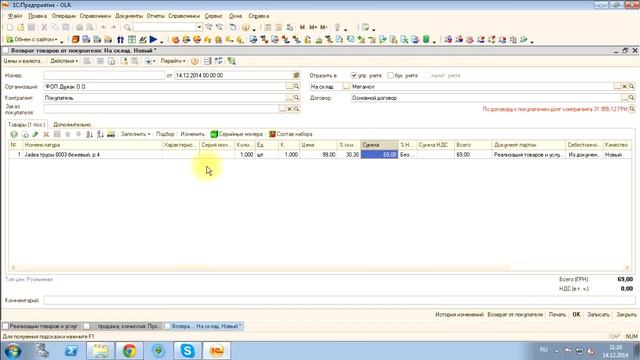
Task: Click the calendar picker icon next to document date
Action: (x=296, y=76)
